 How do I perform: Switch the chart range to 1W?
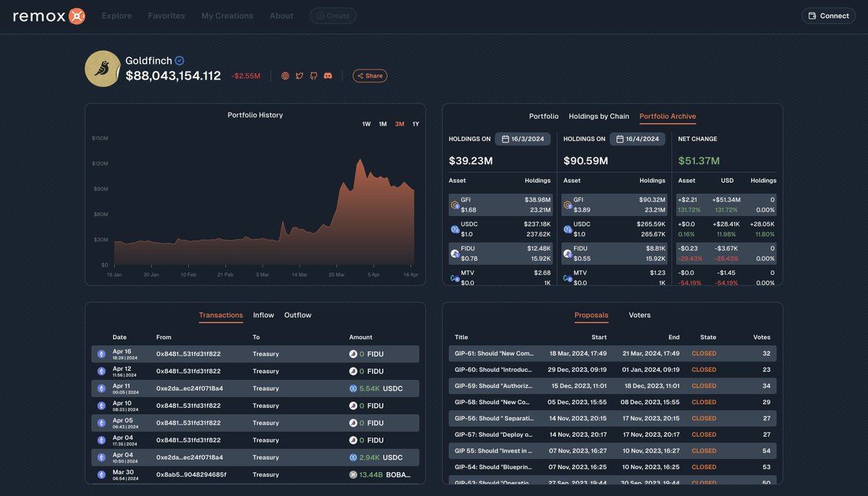click(365, 124)
